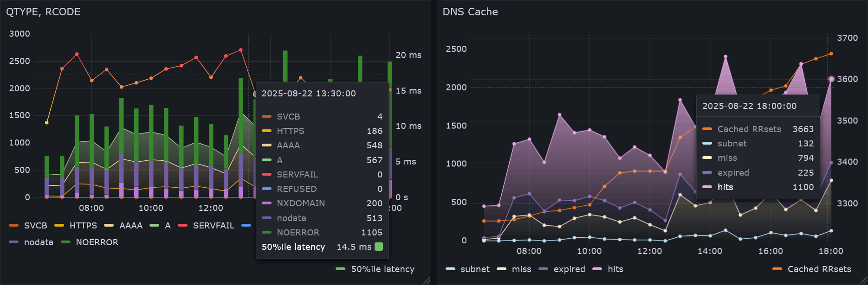Click the QTYPE panel corner resize handle

(427, 280)
